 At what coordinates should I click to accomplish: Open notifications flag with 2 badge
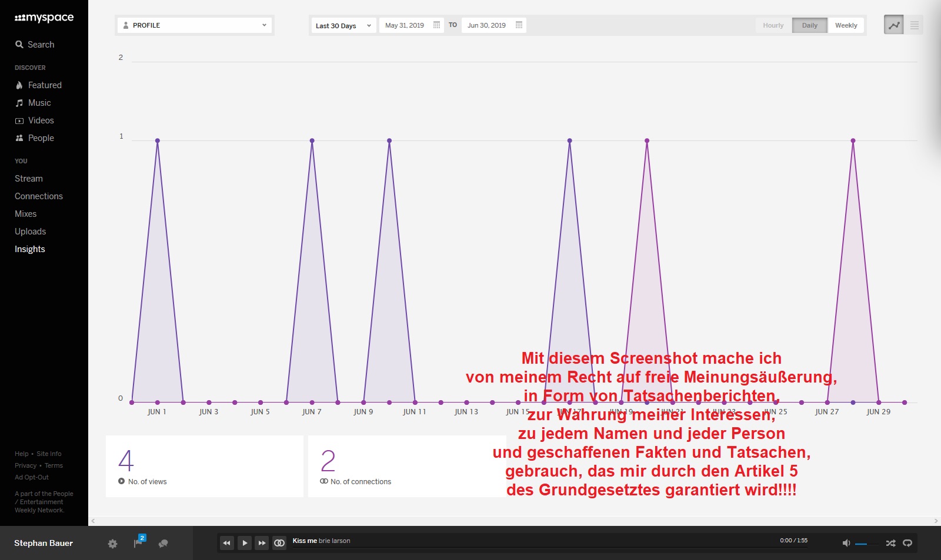pyautogui.click(x=139, y=542)
